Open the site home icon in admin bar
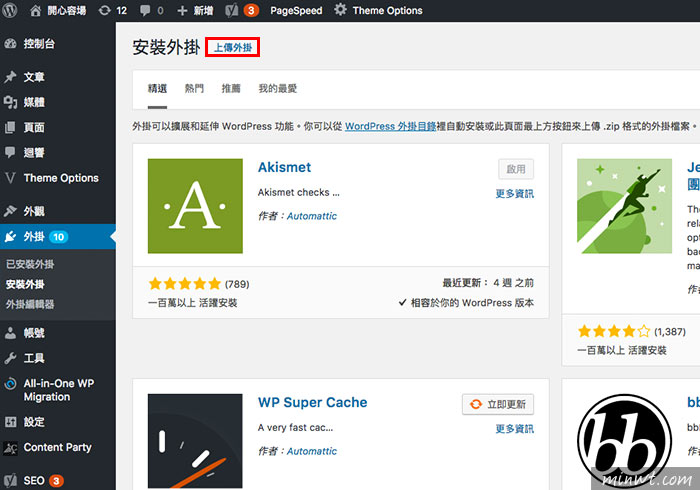Image resolution: width=700 pixels, height=490 pixels. (x=35, y=10)
